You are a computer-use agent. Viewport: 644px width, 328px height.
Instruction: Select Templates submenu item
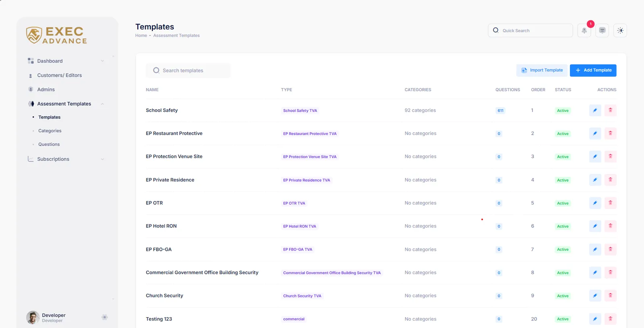tap(50, 117)
